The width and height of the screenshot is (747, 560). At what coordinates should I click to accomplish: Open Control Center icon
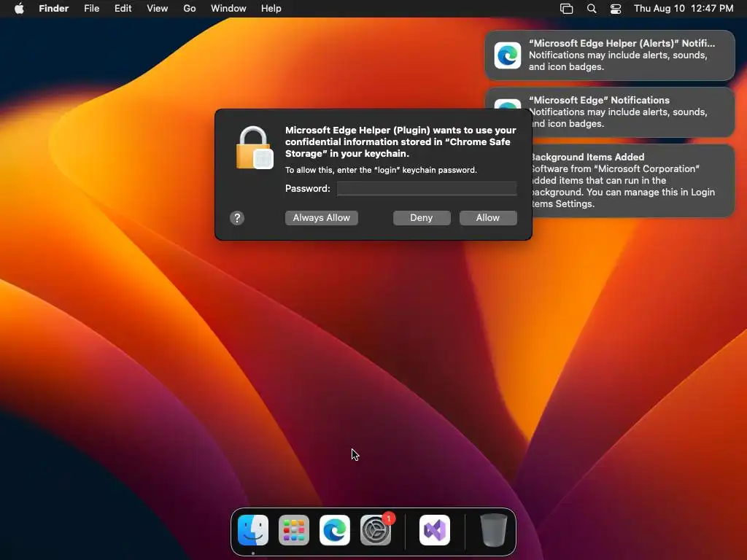616,9
